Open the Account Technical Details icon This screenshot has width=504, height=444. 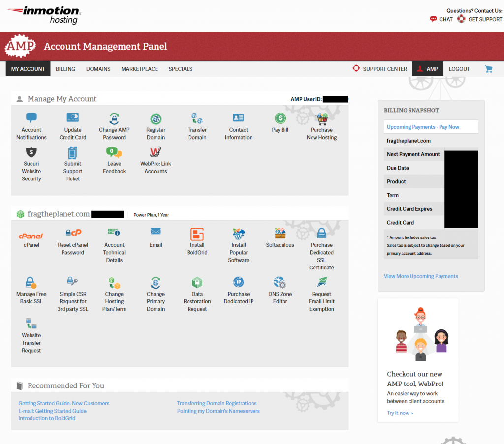click(114, 232)
